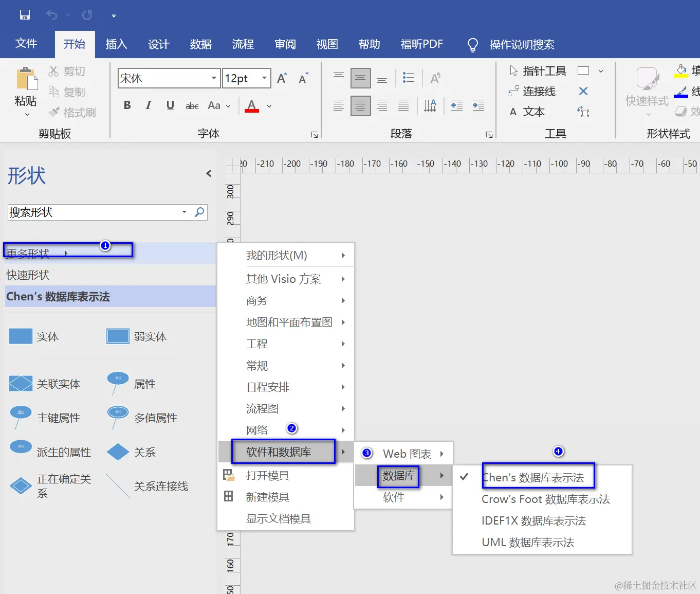The image size is (700, 594).
Task: Select the 多值属性 multivalued attribute shape
Action: (x=142, y=418)
